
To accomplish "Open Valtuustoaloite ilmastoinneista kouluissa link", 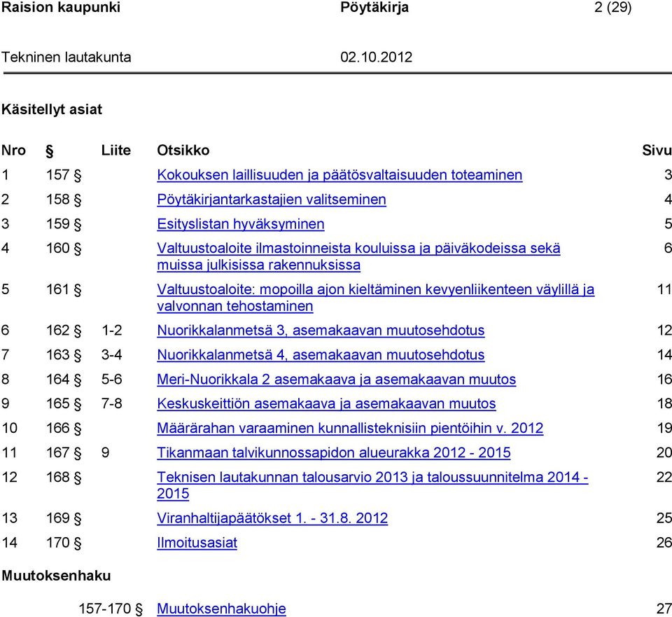I will 358,256.
